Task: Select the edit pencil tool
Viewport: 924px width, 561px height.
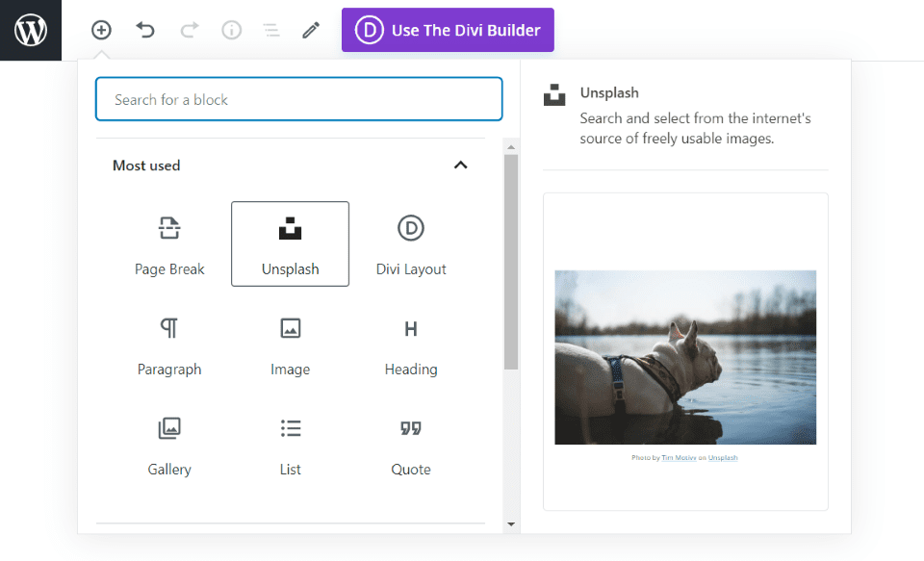Action: 310,30
